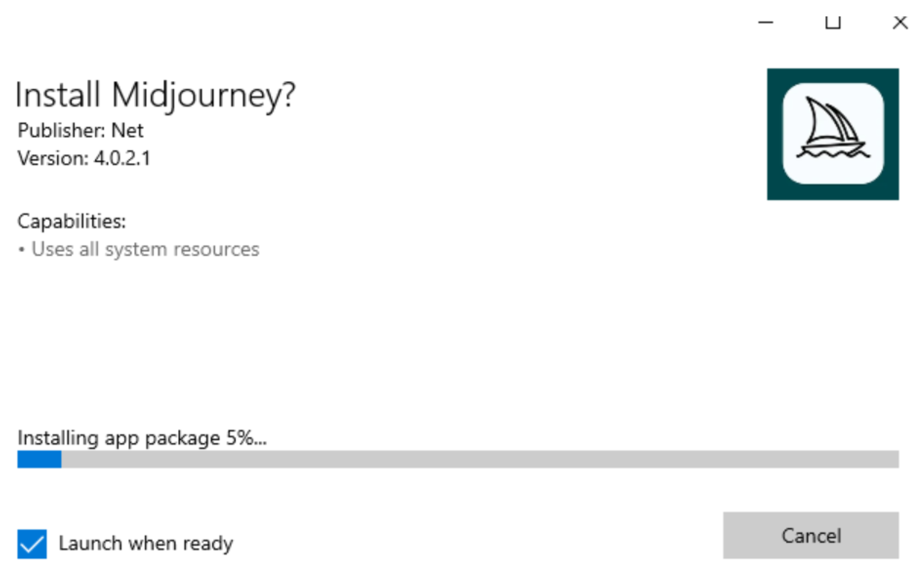Click the blue filled part of the progress bar
This screenshot has width=924, height=578.
click(39, 459)
